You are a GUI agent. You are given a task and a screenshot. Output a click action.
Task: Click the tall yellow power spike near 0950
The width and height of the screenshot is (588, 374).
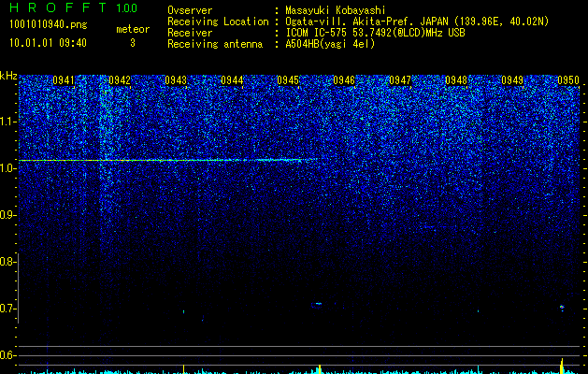pos(562,367)
